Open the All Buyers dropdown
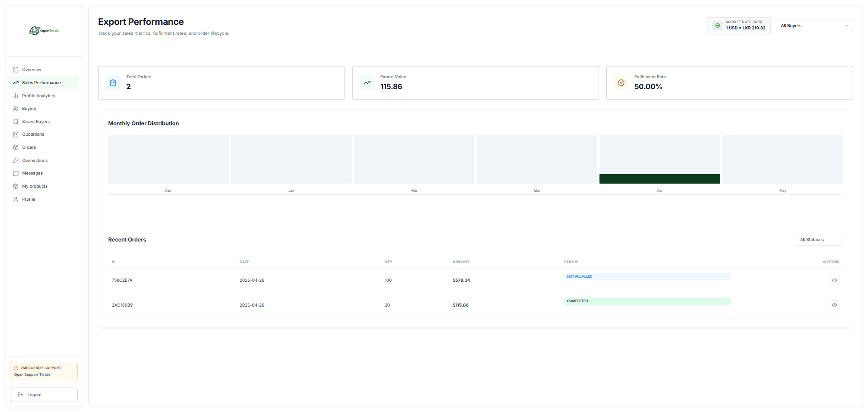Screen dimensions: 868x412 pos(814,26)
